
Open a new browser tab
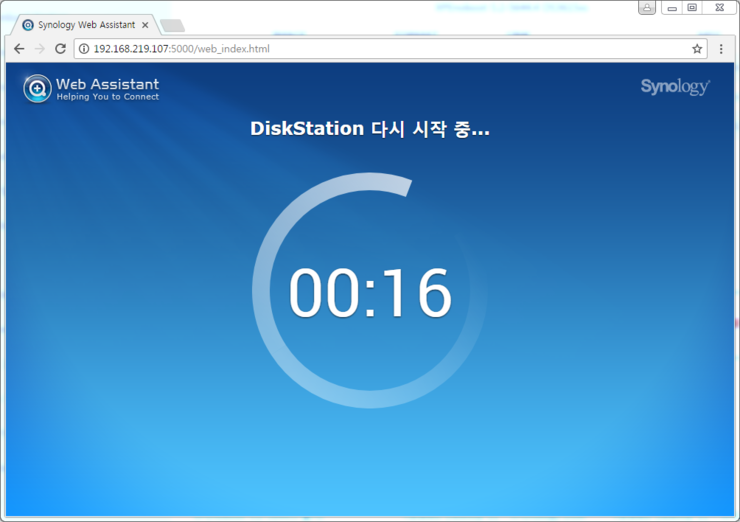172,25
